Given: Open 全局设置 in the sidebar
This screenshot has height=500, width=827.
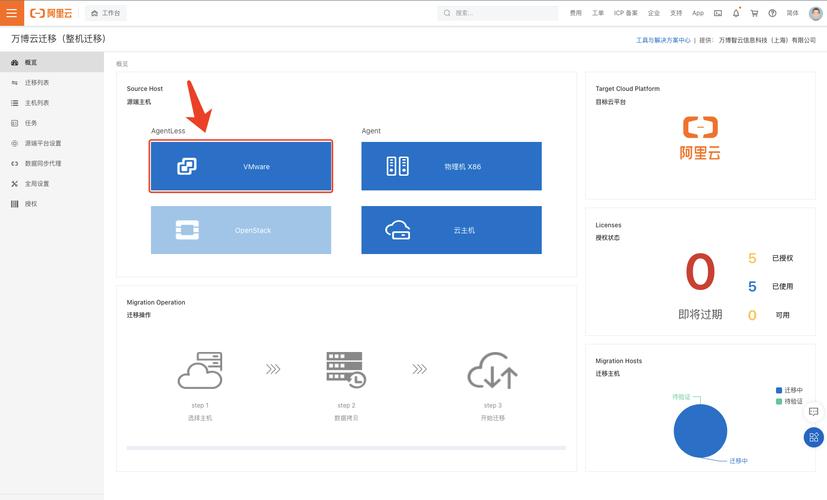Looking at the screenshot, I should coord(52,184).
